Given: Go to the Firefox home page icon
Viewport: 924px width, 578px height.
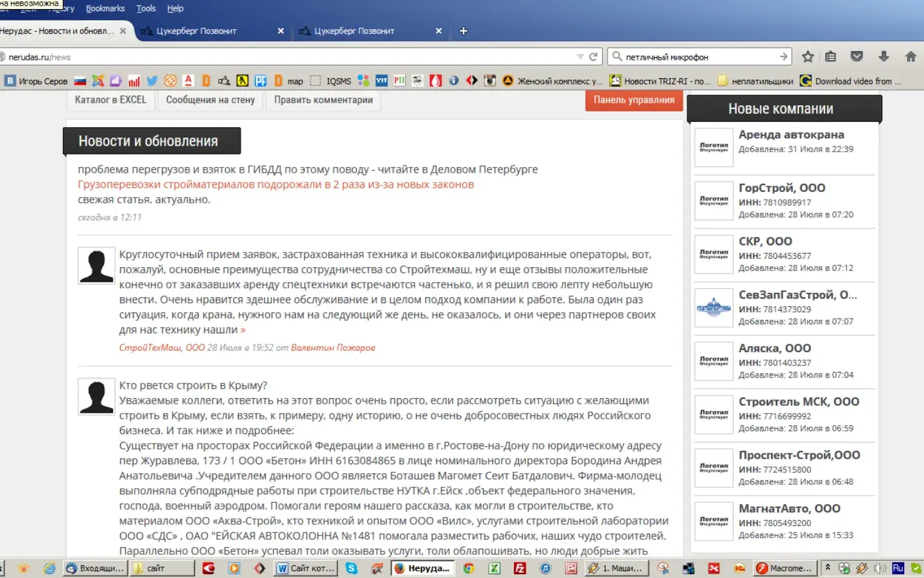Looking at the screenshot, I should 911,57.
